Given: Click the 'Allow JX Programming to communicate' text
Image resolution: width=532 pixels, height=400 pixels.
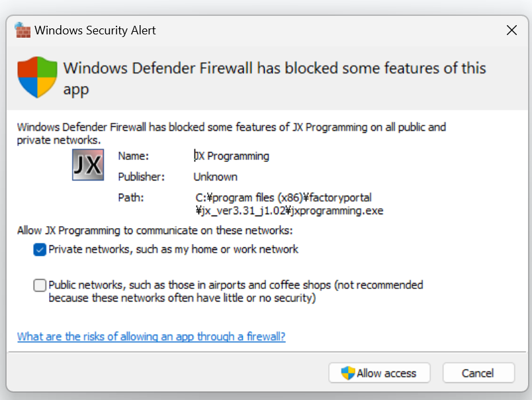Looking at the screenshot, I should pyautogui.click(x=155, y=231).
